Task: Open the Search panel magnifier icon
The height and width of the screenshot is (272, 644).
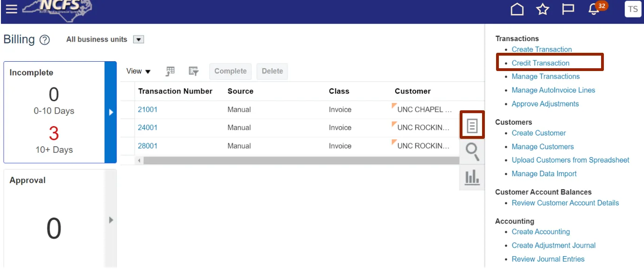Action: pos(472,151)
